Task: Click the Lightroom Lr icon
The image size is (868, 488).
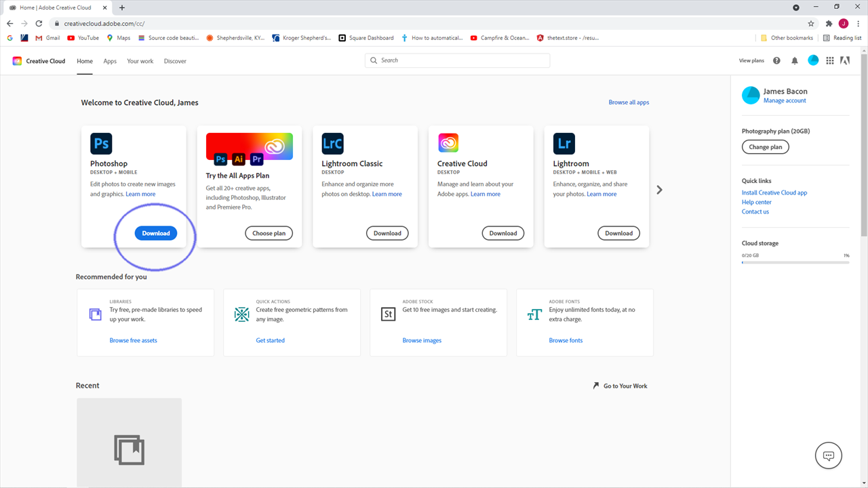Action: (x=564, y=144)
